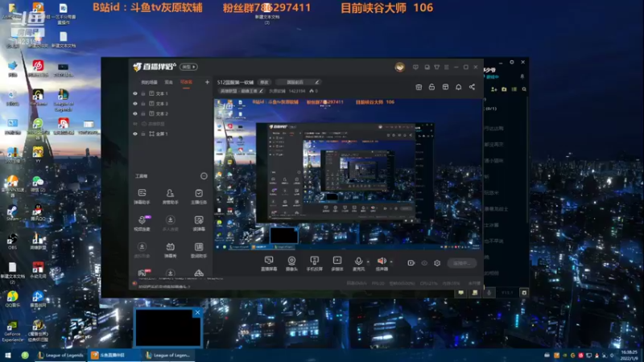The width and height of the screenshot is (644, 362).
Task: Click the 麦克风 microphone icon
Action: point(358,261)
